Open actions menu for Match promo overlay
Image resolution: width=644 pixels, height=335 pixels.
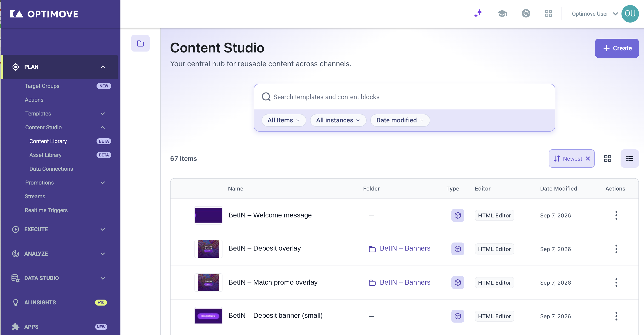616,282
